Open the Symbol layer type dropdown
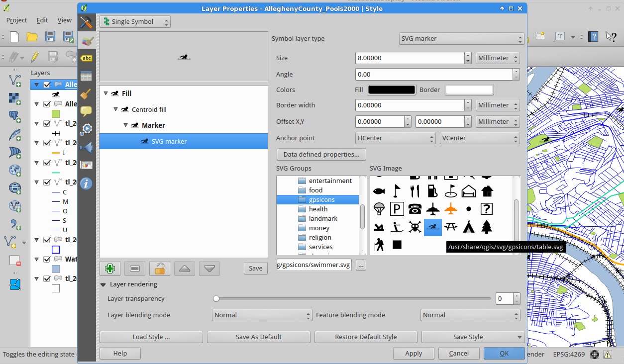Viewport: 624px width, 364px height. [462, 38]
